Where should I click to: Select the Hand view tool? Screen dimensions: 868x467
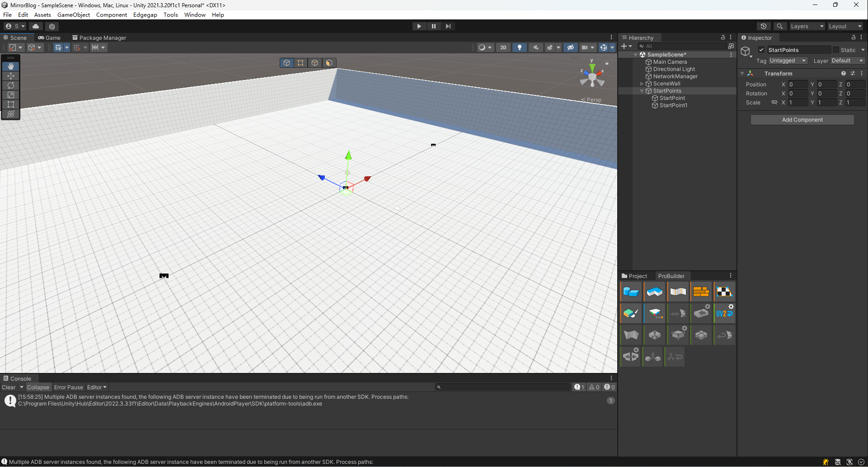[x=11, y=66]
